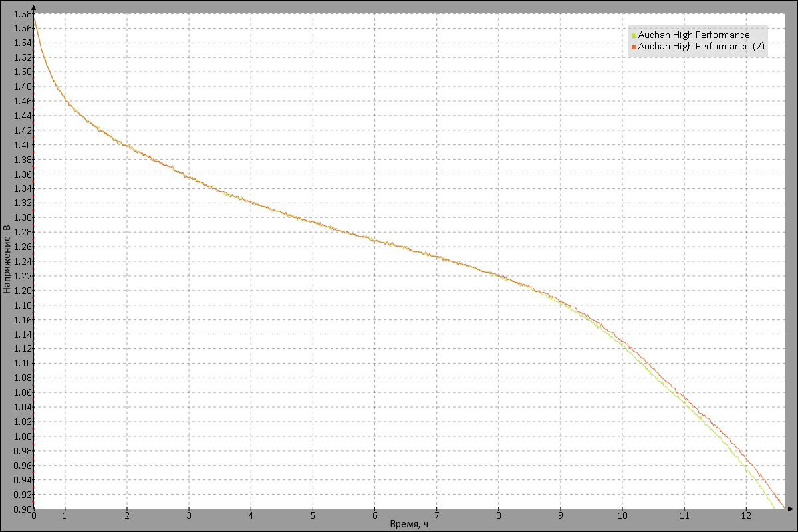Click the 1.50 voltage axis label
The height and width of the screenshot is (532, 798).
tap(22, 72)
